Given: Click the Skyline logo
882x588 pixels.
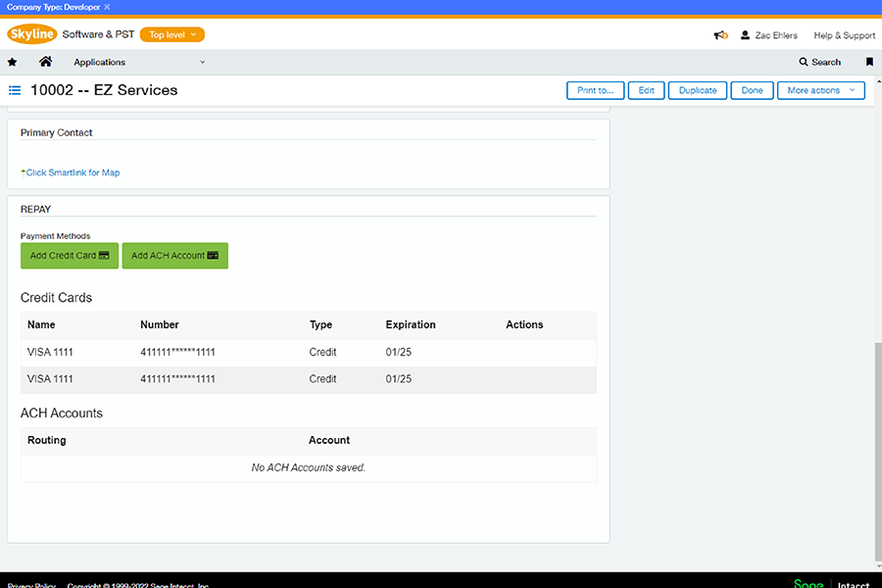Looking at the screenshot, I should (32, 34).
